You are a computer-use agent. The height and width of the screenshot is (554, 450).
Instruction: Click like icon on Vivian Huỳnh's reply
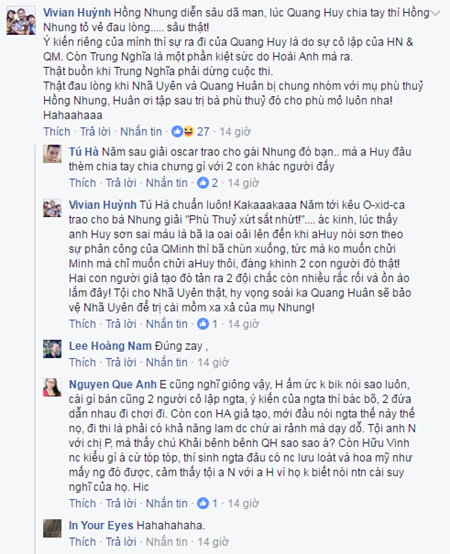click(203, 324)
